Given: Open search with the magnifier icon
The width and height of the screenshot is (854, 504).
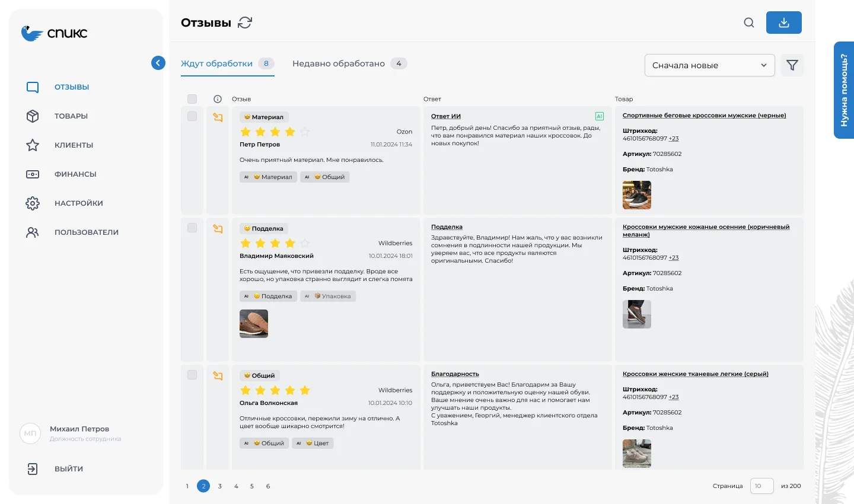Looking at the screenshot, I should (x=749, y=23).
